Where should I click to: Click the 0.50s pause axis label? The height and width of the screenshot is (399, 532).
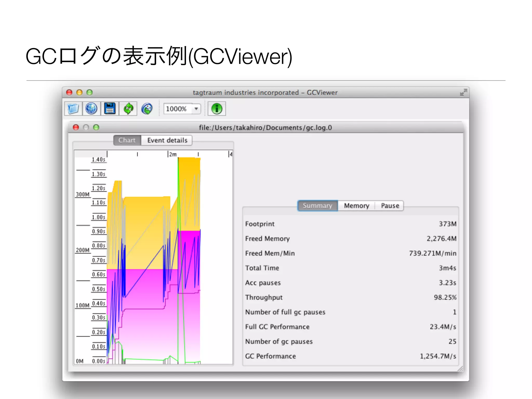[x=98, y=289]
